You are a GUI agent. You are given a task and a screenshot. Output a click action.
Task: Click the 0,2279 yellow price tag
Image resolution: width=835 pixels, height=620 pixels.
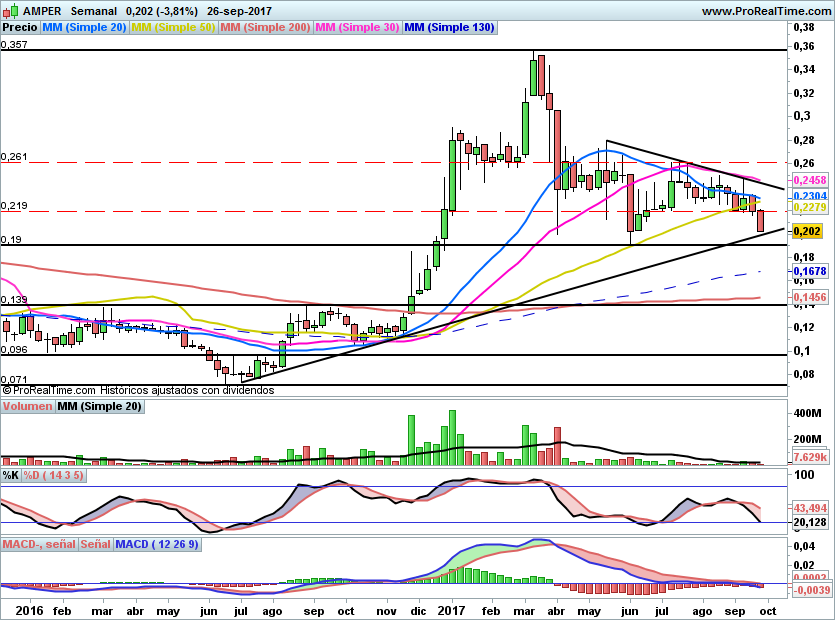click(810, 207)
